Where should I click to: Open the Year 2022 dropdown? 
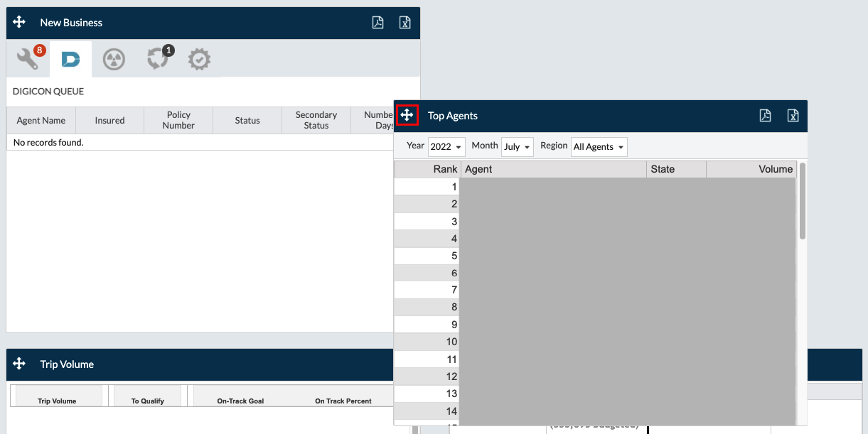coord(446,146)
